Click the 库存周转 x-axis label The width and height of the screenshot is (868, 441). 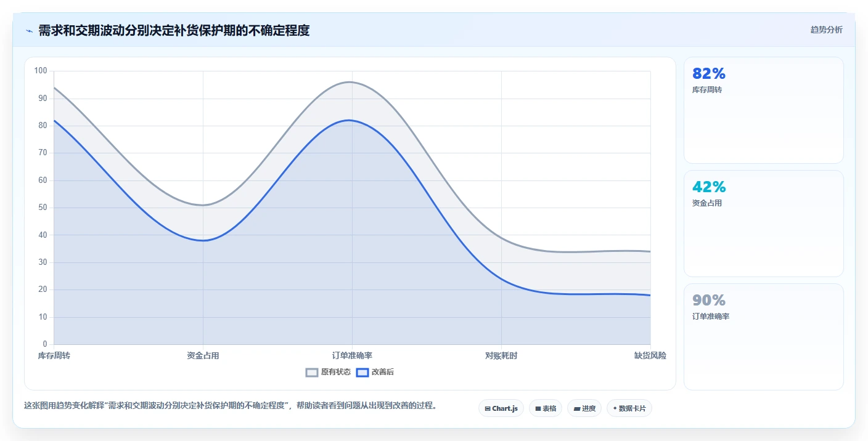(54, 355)
